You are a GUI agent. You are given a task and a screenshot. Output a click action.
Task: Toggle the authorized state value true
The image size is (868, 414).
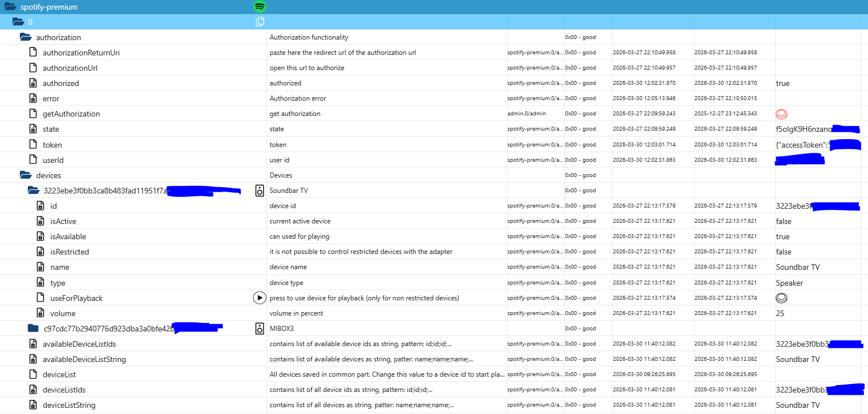point(783,83)
